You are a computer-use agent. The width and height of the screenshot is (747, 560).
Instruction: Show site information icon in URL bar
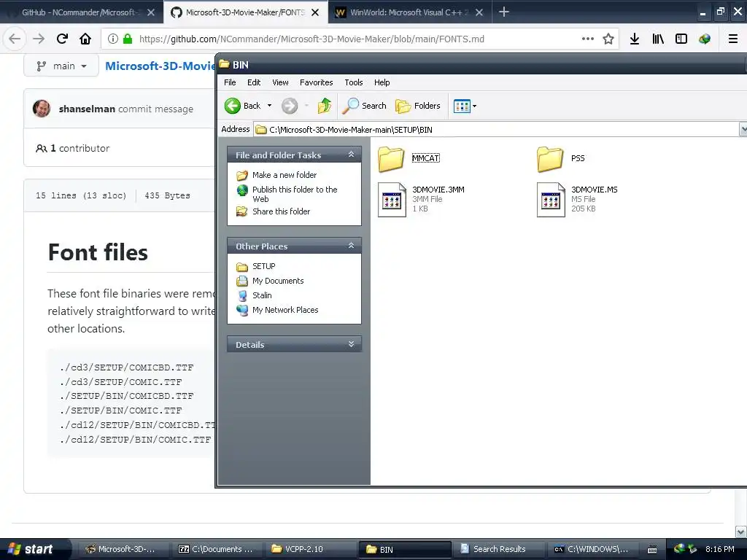(113, 39)
